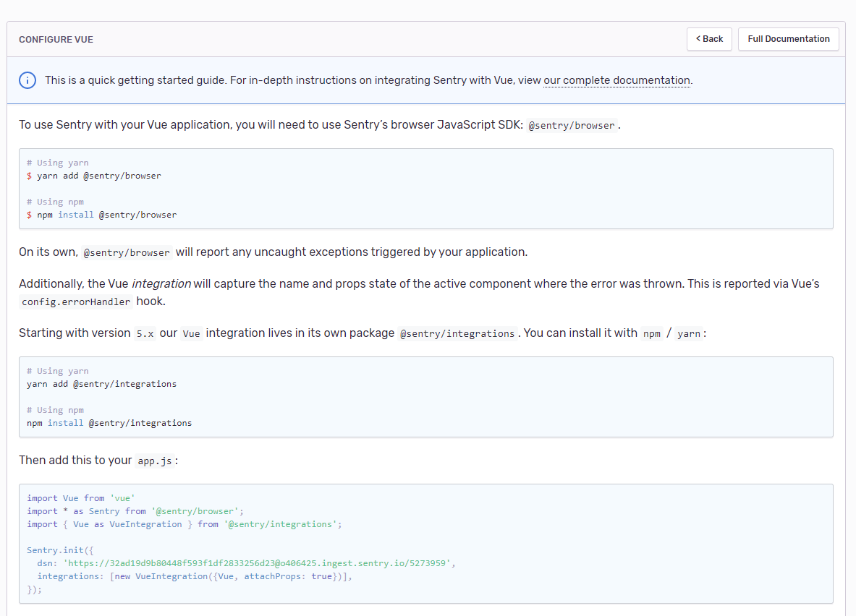Click the "import Vue from 'vue'" code line
This screenshot has width=856, height=616.
tap(81, 498)
